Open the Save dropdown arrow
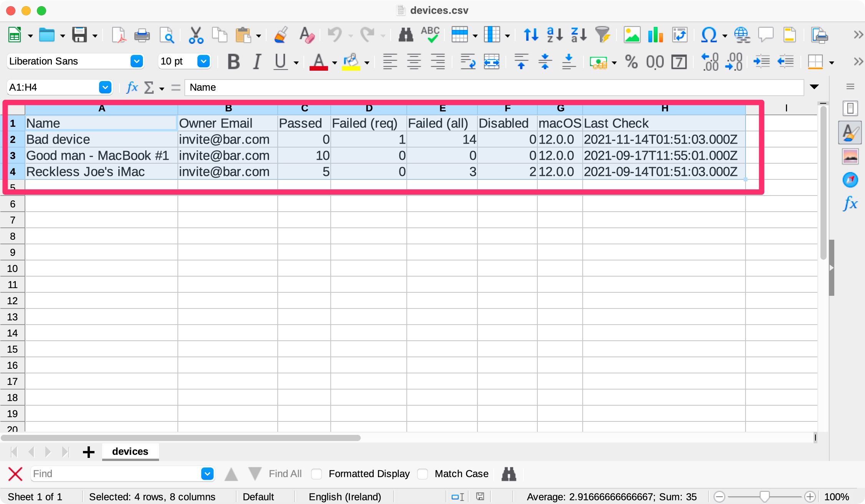Viewport: 865px width, 504px height. tap(95, 36)
